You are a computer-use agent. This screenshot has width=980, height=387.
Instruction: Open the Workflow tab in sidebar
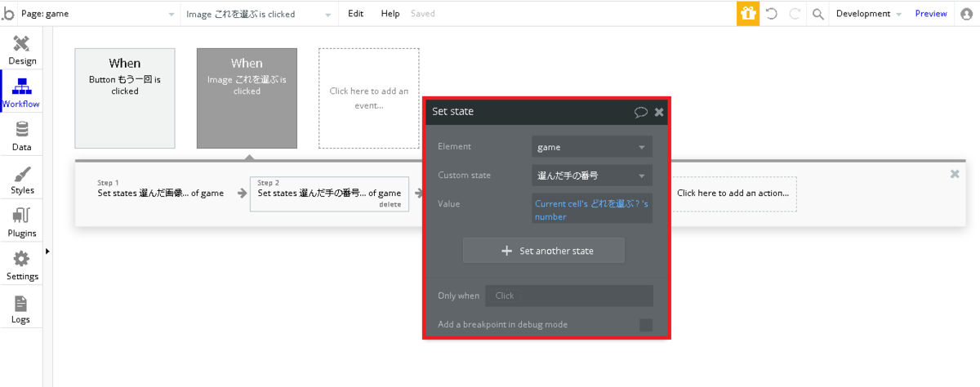click(x=22, y=92)
